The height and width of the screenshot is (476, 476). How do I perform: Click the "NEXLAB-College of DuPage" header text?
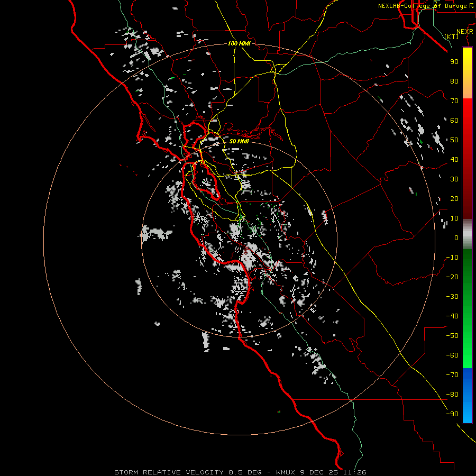coord(424,6)
